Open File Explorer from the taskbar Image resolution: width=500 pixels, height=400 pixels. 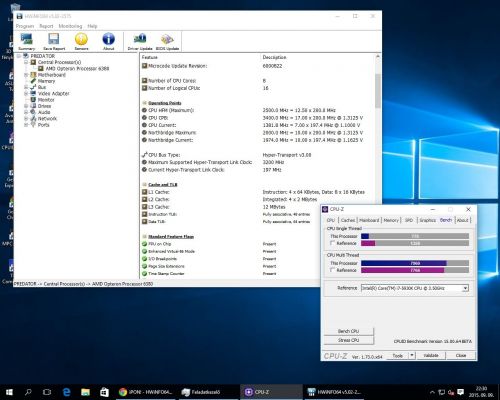pos(85,392)
